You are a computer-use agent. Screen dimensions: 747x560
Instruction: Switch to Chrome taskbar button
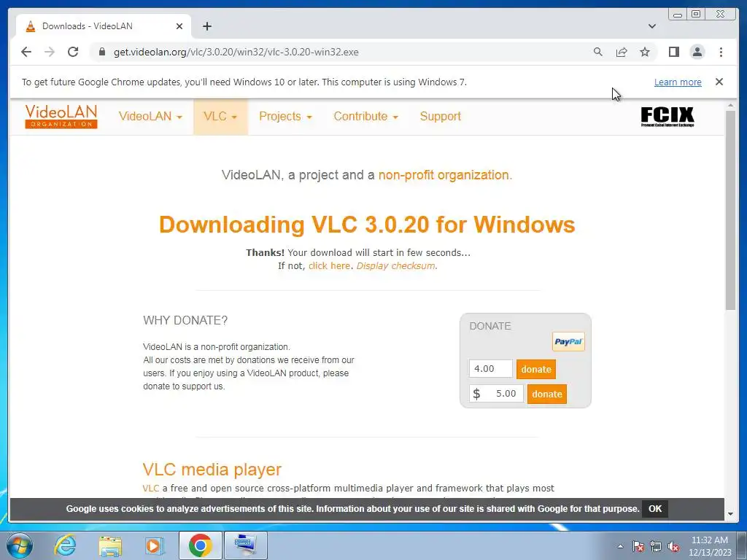click(200, 545)
